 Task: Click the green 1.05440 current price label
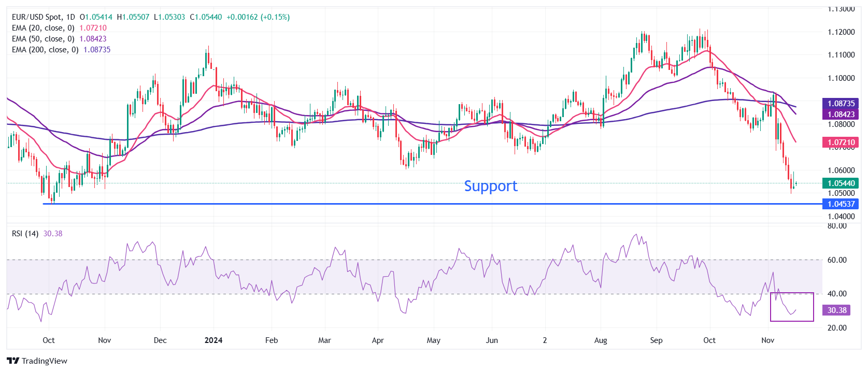[x=841, y=183]
